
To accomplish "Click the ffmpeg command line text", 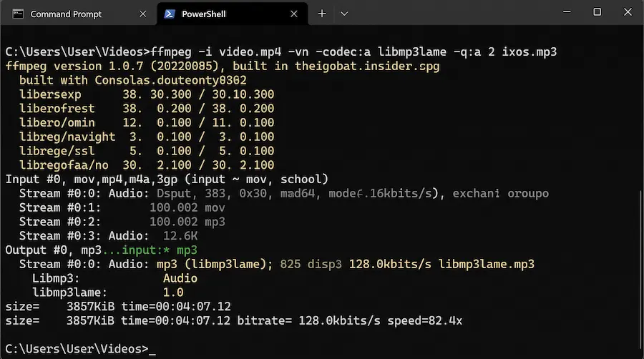I will (281, 51).
